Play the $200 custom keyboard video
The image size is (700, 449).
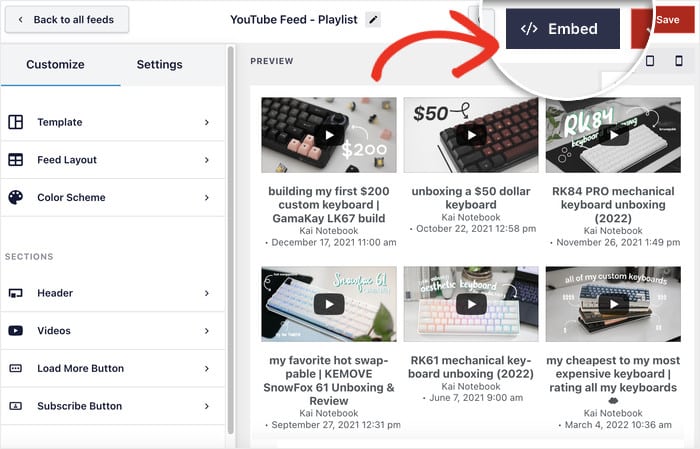pyautogui.click(x=329, y=135)
